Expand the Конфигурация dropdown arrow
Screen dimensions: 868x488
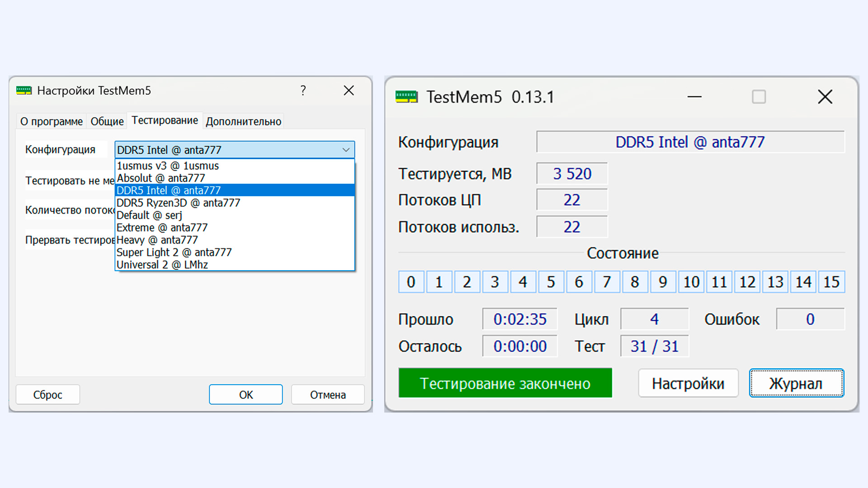click(x=346, y=150)
